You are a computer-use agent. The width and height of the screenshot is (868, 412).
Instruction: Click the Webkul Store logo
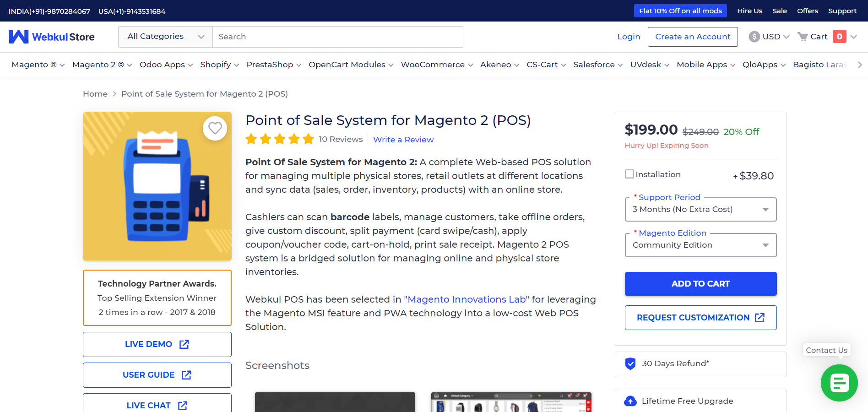52,37
